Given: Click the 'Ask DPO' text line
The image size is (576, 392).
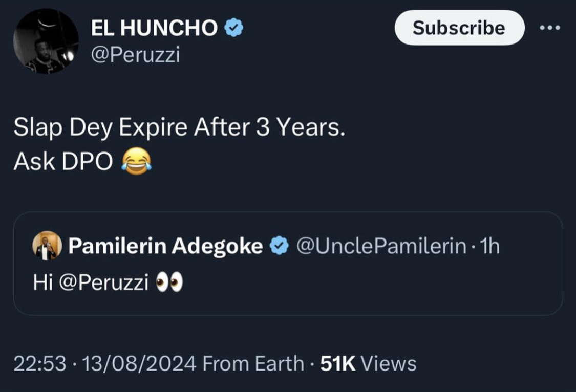Looking at the screenshot, I should 63,162.
